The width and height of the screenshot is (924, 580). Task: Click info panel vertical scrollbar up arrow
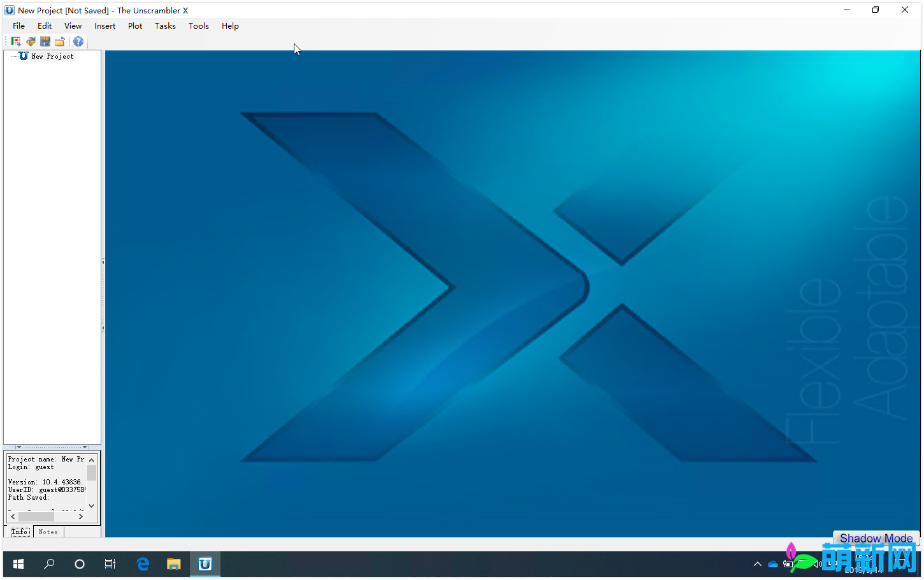click(x=92, y=460)
